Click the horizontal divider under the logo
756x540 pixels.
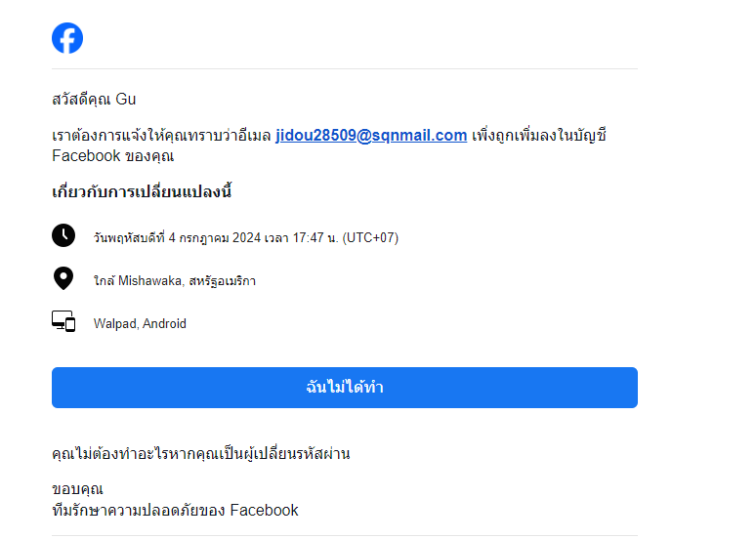click(345, 68)
